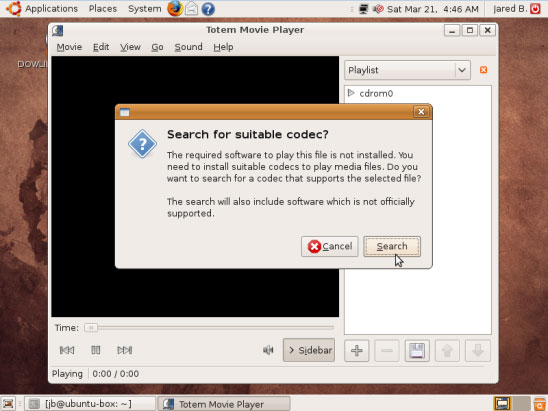Click the Playing status bar text

pyautogui.click(x=67, y=374)
